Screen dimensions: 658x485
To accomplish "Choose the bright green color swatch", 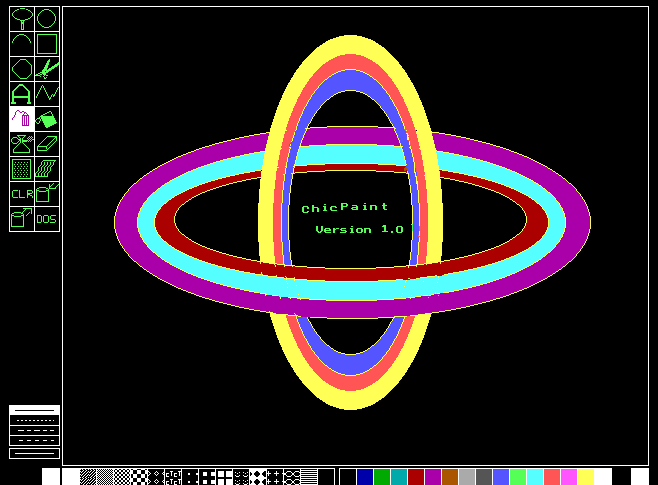I will 518,477.
